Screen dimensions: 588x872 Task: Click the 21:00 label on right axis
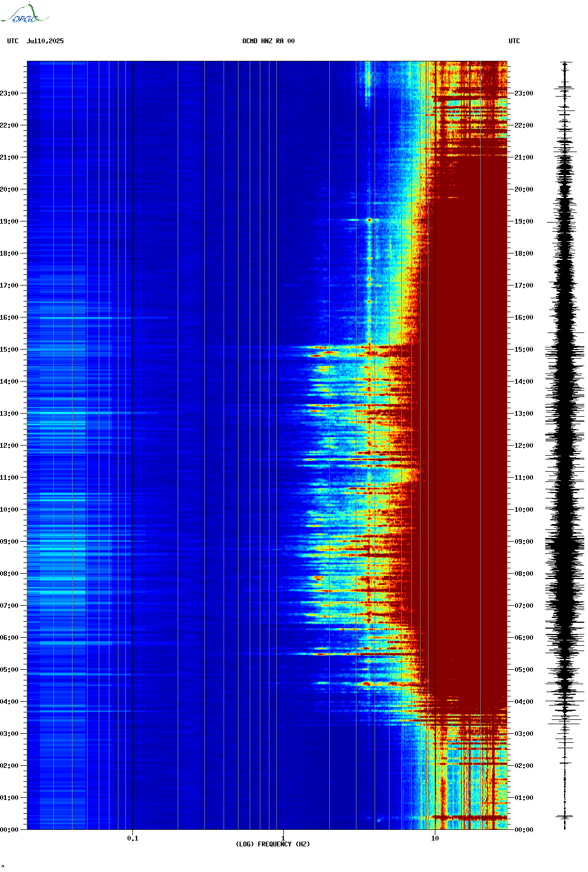[x=524, y=157]
